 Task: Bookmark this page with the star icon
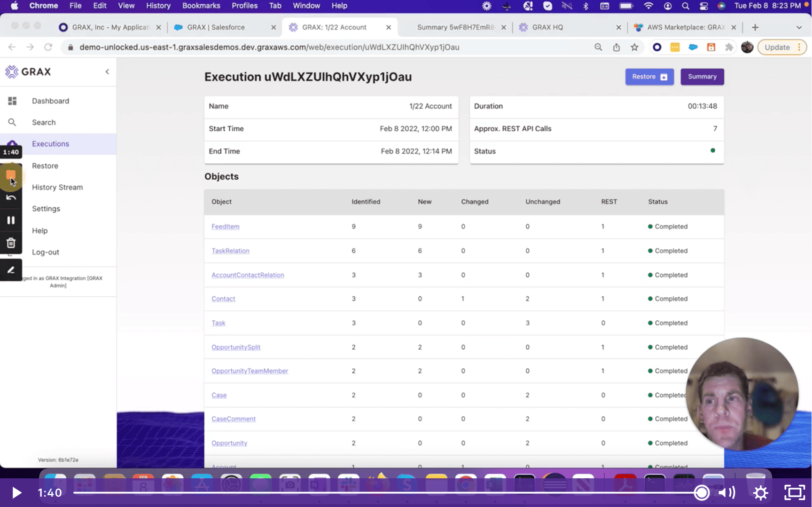[634, 47]
